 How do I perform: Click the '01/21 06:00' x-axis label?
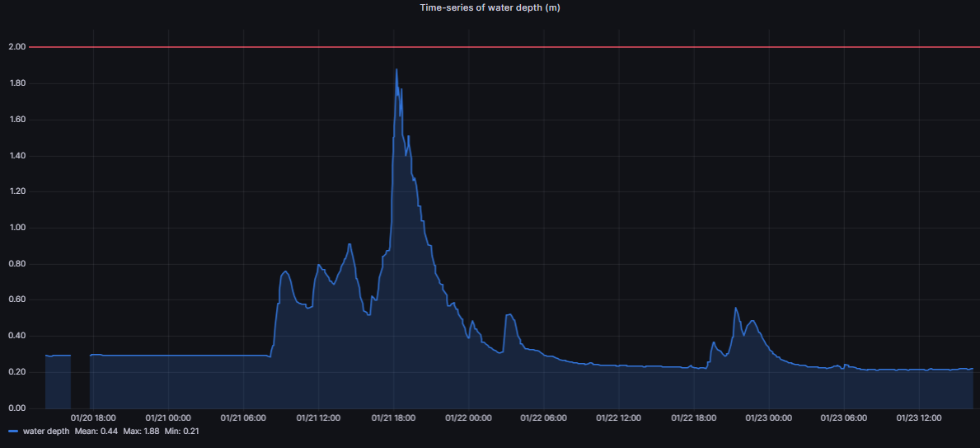[243, 418]
